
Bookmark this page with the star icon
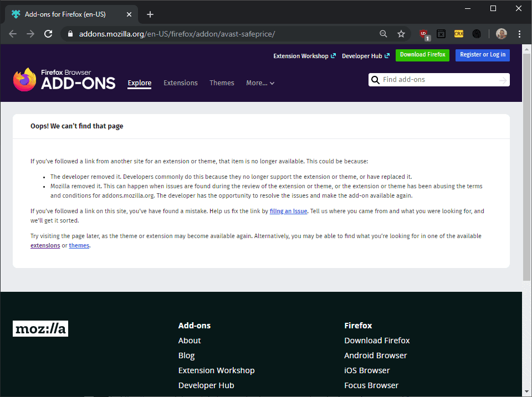(x=401, y=34)
